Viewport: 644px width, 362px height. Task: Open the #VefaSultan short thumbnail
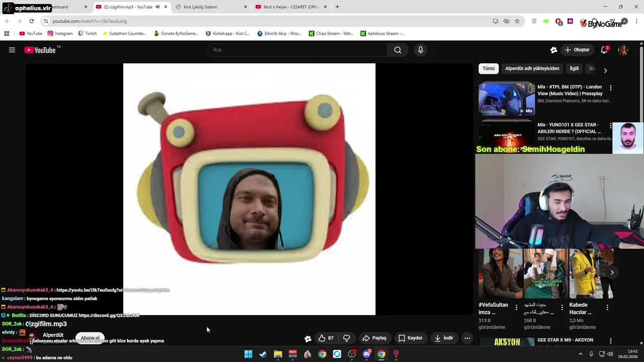point(500,274)
